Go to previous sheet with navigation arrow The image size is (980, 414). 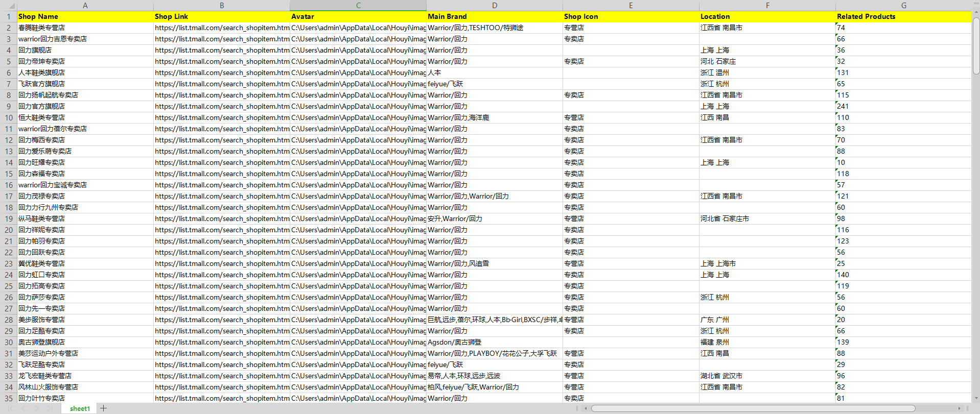[23, 408]
